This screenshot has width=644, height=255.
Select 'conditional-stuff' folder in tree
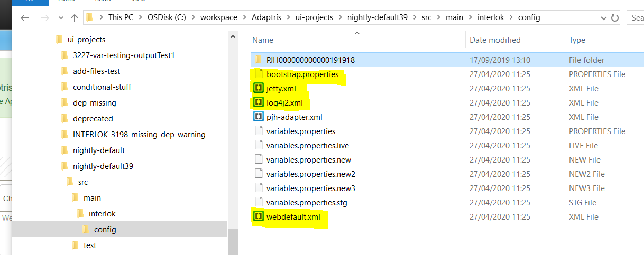pos(102,87)
